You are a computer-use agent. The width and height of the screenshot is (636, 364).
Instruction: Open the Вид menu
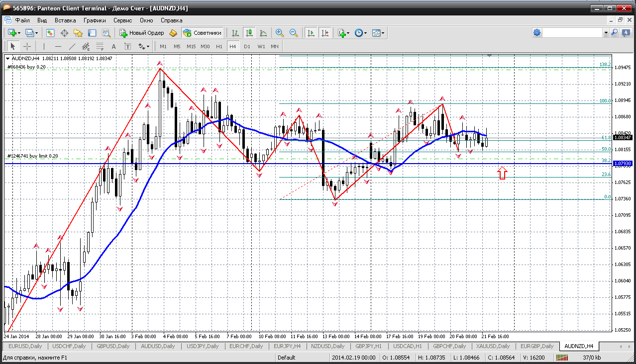(42, 20)
